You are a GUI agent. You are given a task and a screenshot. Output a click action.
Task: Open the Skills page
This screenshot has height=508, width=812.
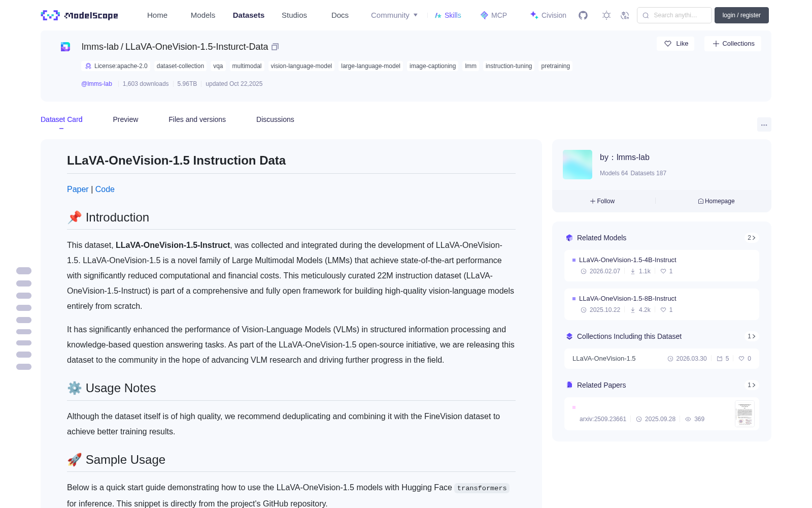click(x=448, y=15)
